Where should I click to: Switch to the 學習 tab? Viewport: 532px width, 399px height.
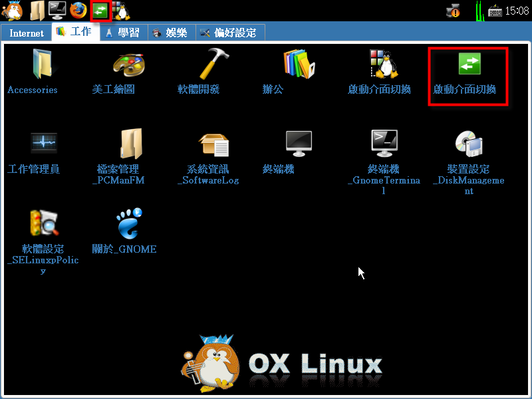click(122, 33)
